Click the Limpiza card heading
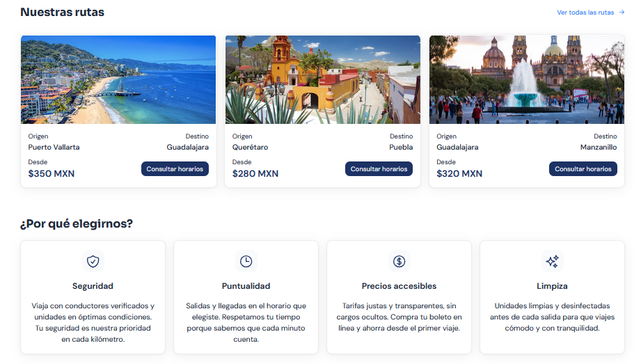Image resolution: width=641 pixels, height=364 pixels. [553, 286]
